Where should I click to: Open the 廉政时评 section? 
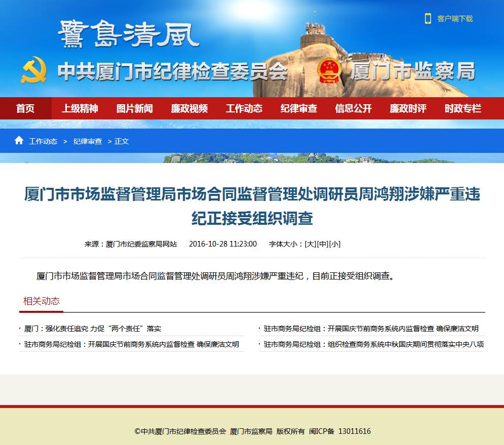pos(408,108)
